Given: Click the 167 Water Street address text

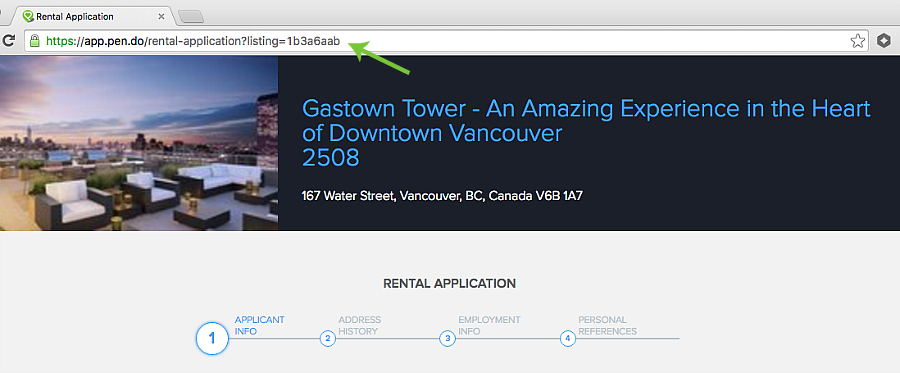Looking at the screenshot, I should click(443, 196).
